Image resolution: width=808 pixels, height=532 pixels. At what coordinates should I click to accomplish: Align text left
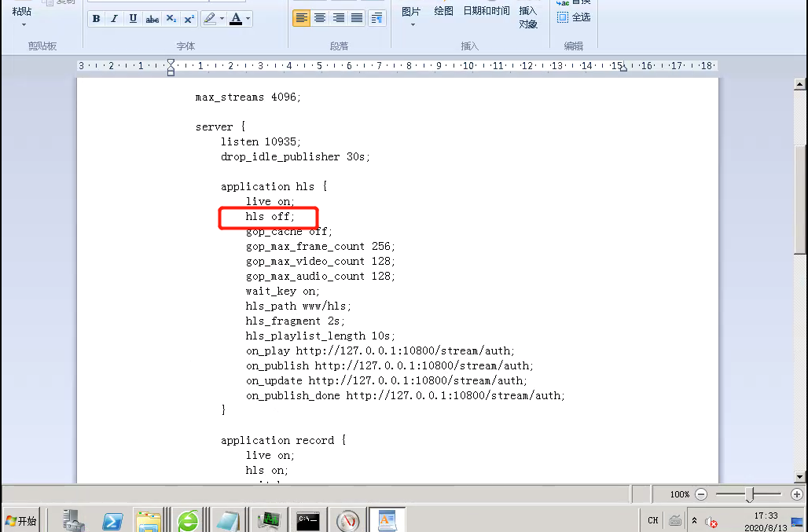(302, 18)
